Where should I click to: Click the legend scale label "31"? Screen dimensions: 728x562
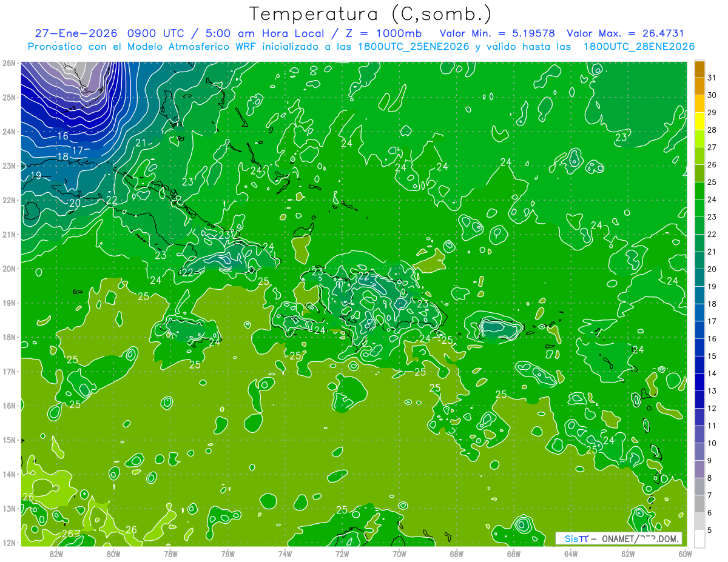point(712,78)
